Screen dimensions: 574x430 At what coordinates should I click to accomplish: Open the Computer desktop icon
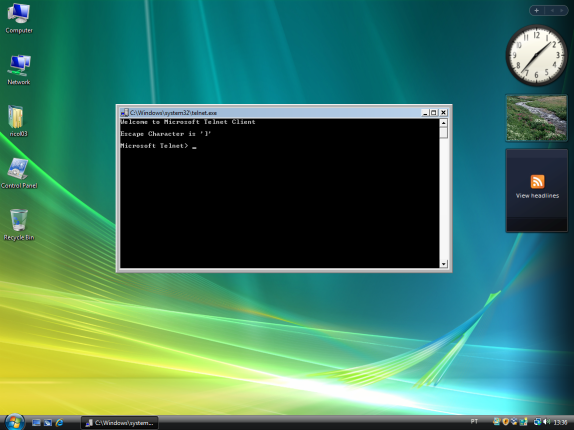(x=19, y=18)
